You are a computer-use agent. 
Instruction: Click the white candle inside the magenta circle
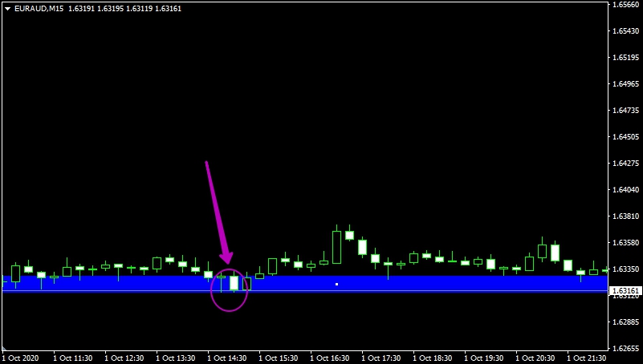(234, 282)
